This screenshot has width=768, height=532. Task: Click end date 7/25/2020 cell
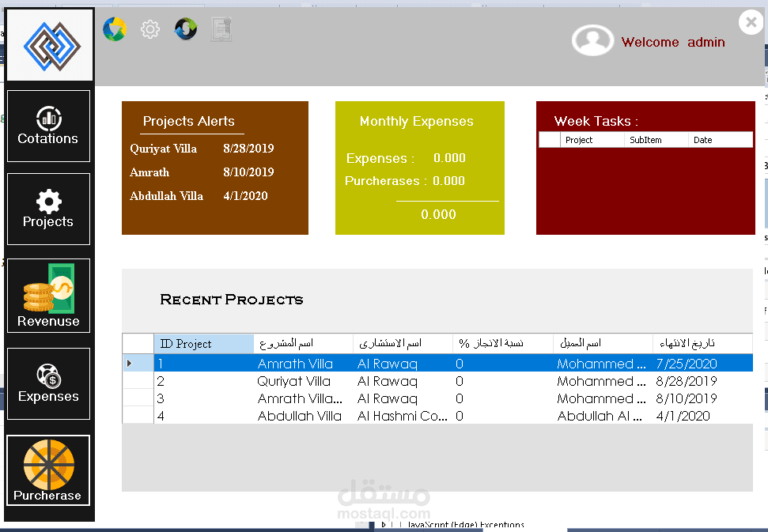coord(702,364)
